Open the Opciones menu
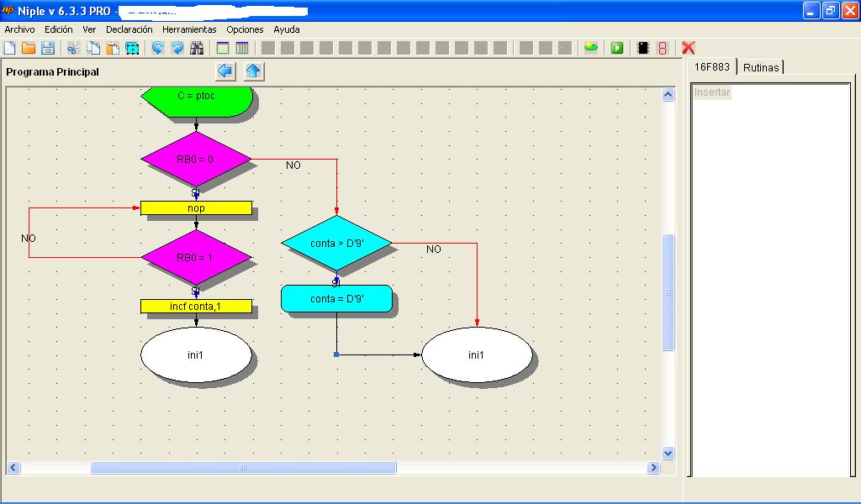Image resolution: width=861 pixels, height=504 pixels. 245,29
